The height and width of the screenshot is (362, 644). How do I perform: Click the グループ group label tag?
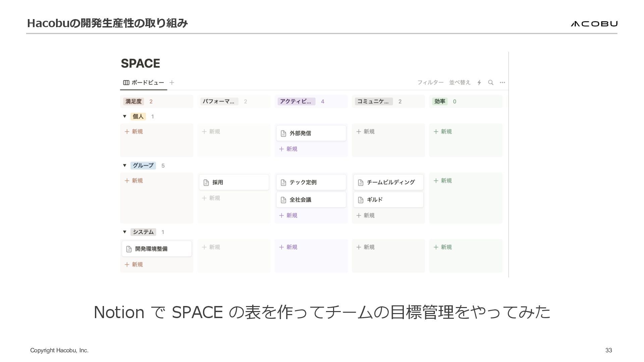tap(143, 165)
